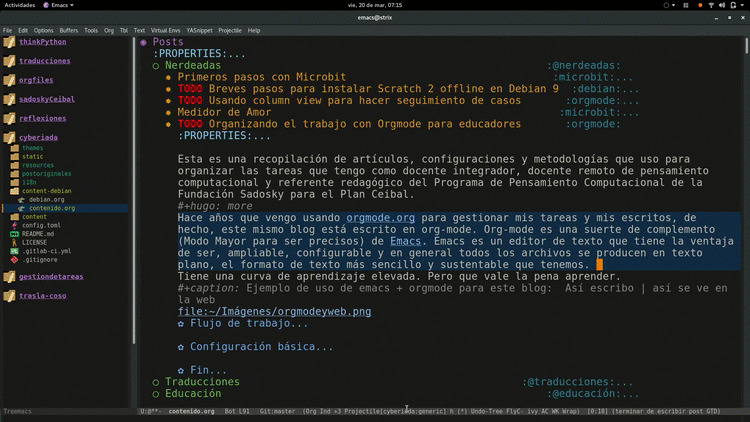The image size is (750, 422).
Task: Click the static folder icon
Action: [15, 156]
